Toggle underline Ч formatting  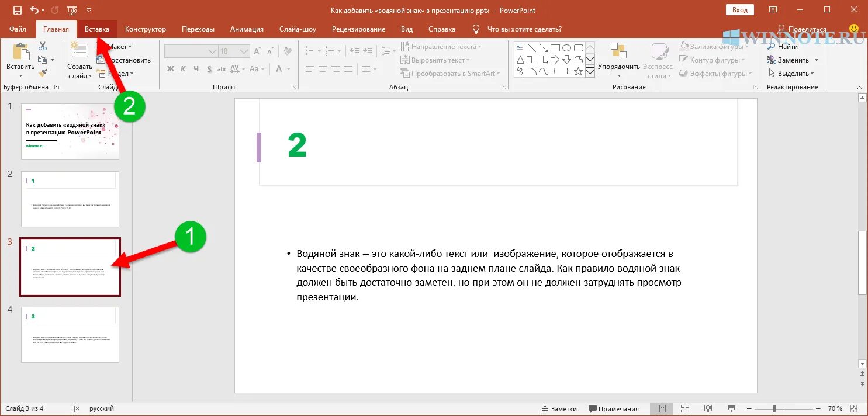click(x=196, y=69)
